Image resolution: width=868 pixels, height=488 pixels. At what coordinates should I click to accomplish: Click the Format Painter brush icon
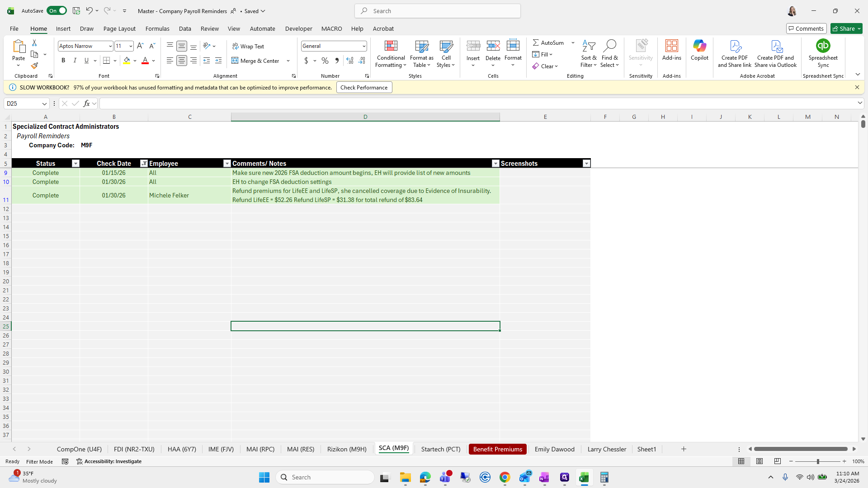(x=34, y=66)
